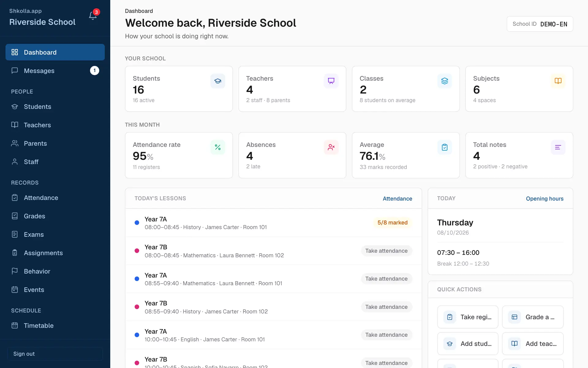Take attendance for Year 7B Mathematics

click(386, 251)
